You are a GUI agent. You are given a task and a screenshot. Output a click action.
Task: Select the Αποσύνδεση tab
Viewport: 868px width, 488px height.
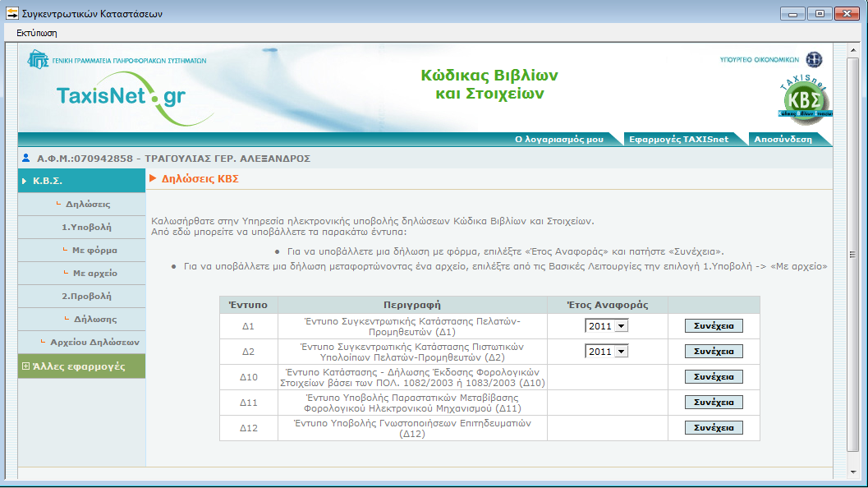click(x=783, y=140)
